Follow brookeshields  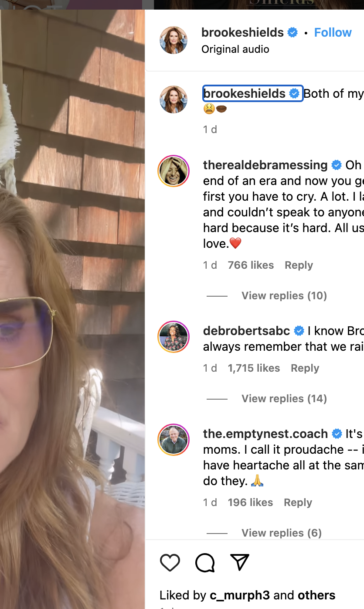coord(333,33)
